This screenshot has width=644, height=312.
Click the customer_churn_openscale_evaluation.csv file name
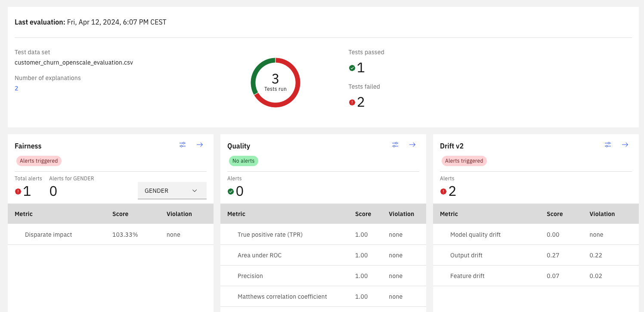coord(74,62)
